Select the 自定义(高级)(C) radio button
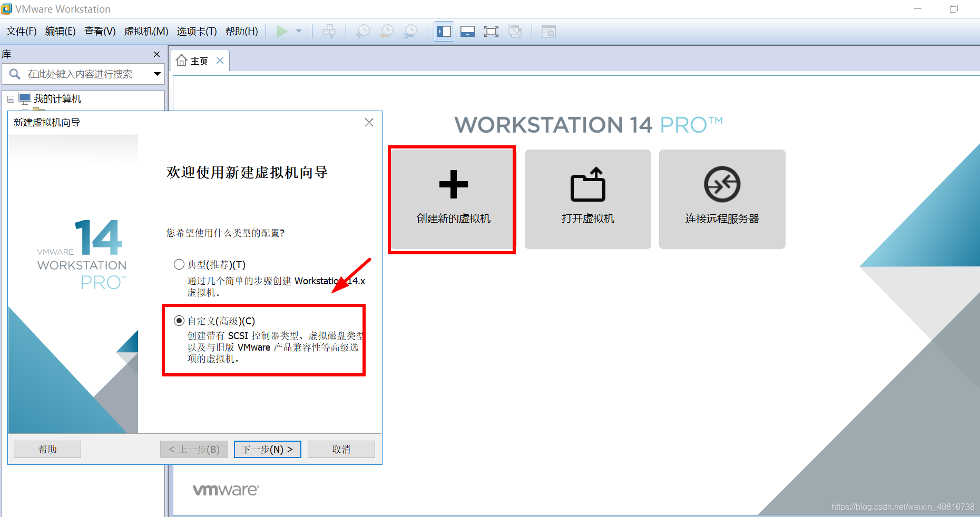This screenshot has width=980, height=517. pos(179,321)
